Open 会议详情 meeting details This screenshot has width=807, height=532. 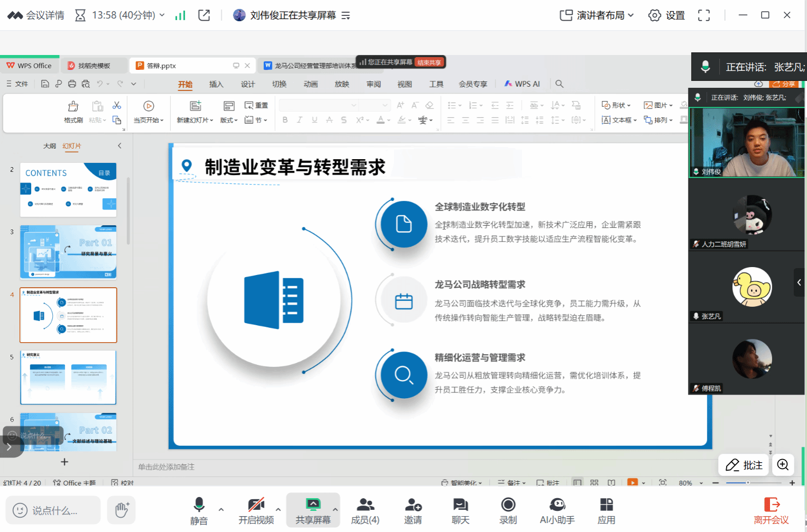(36, 15)
